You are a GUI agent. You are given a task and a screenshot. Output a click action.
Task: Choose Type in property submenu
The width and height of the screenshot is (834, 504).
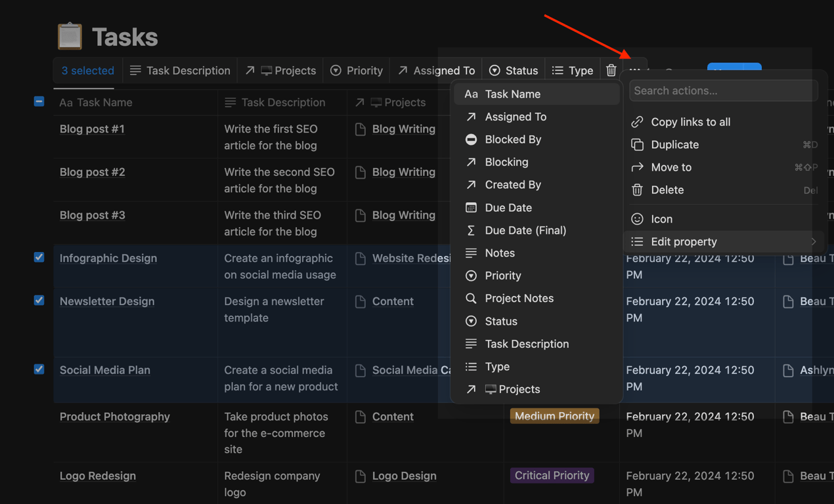coord(537,366)
